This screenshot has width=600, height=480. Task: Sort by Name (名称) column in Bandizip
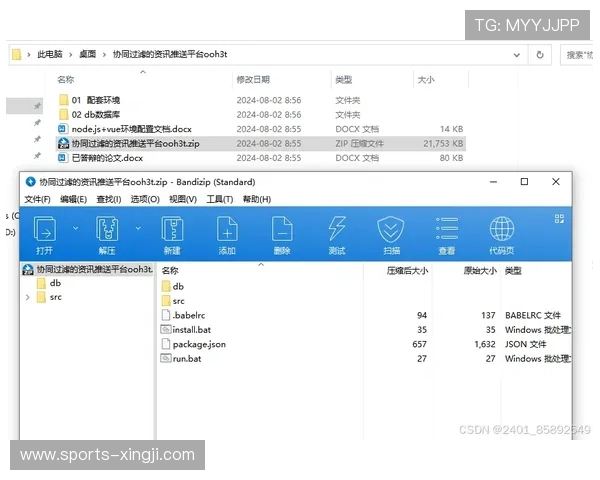[x=170, y=271]
